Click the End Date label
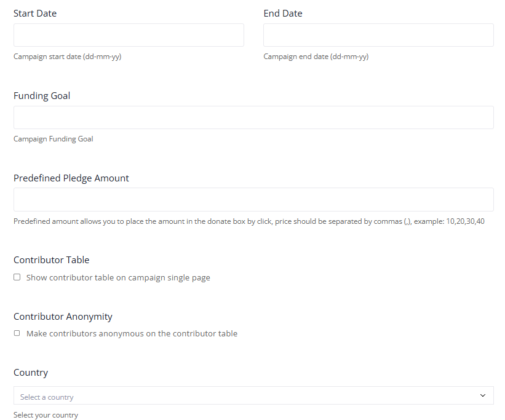The image size is (505, 420). pos(283,13)
